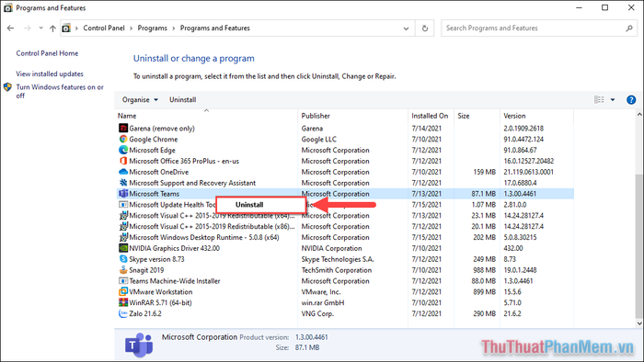Click the vertical scrollbar thumb
The image size is (644, 362).
tap(639, 245)
